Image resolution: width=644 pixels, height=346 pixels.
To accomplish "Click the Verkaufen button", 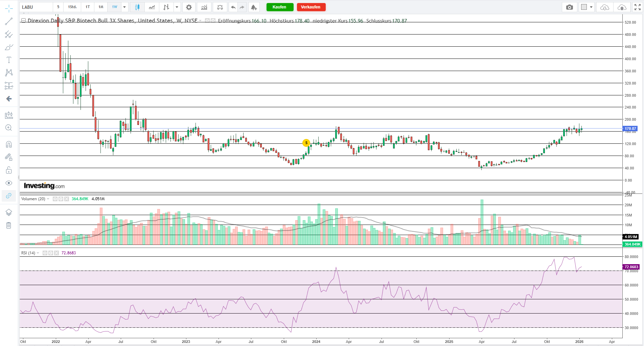I will tap(311, 7).
